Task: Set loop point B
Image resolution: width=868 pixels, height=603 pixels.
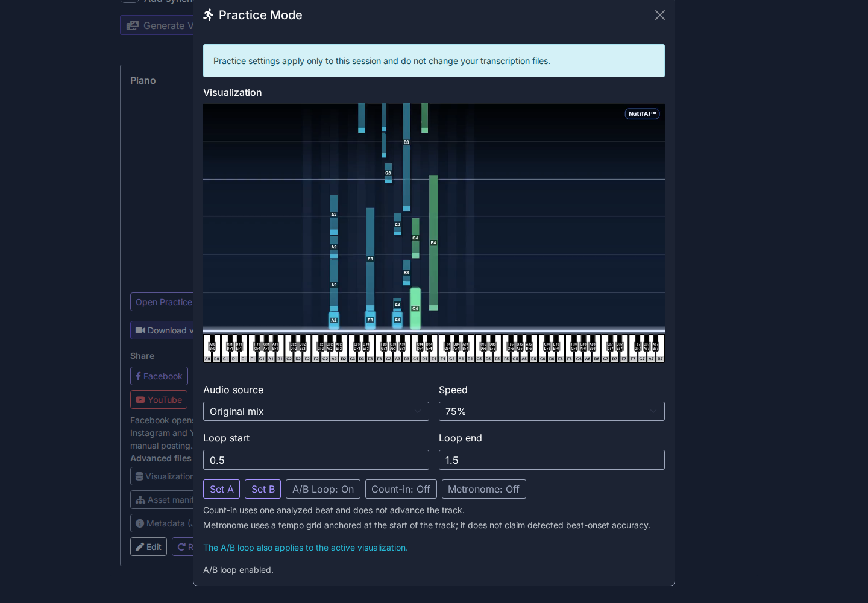Action: click(x=263, y=489)
